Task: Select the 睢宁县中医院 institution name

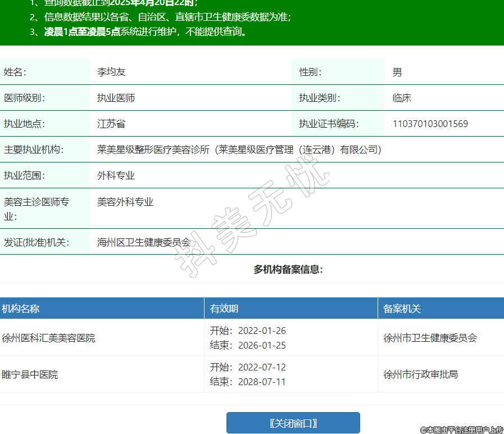Action: pyautogui.click(x=30, y=374)
